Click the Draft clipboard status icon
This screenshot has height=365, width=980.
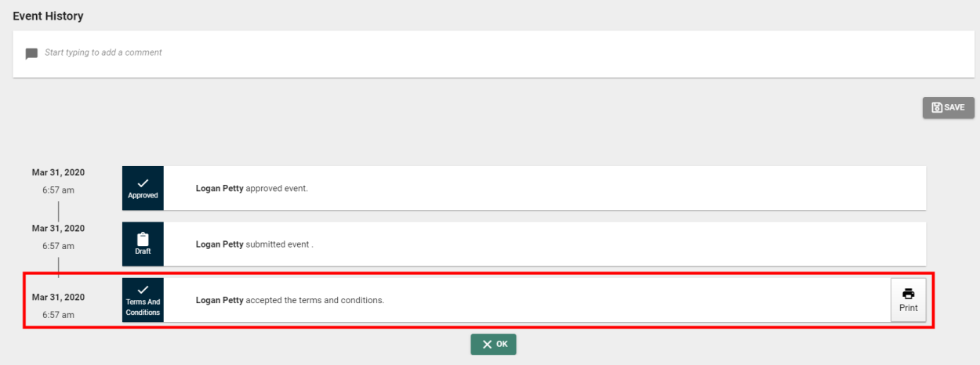click(143, 239)
